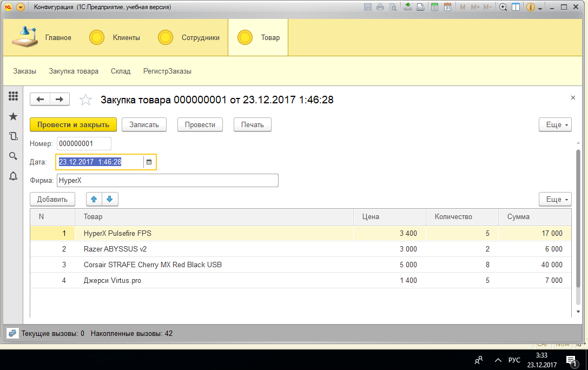Open the Сотрудники section
This screenshot has width=588, height=370.
189,37
